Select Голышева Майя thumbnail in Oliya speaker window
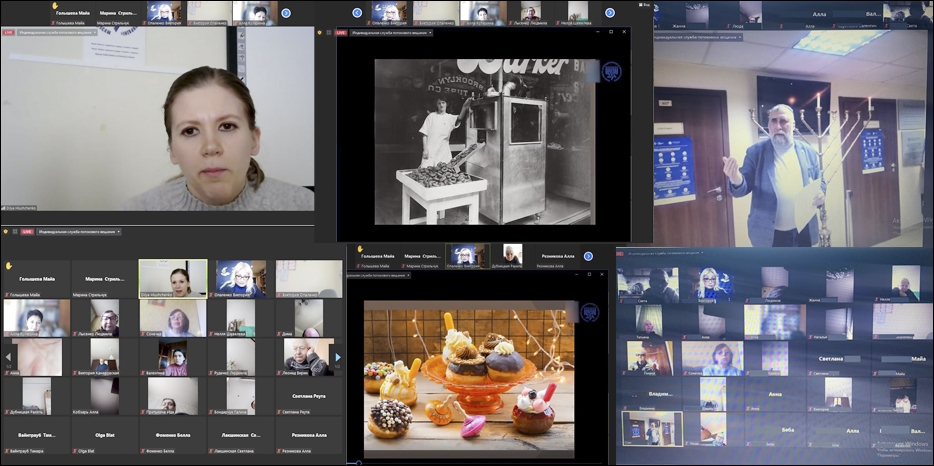Viewport: 934px width, 466px height. click(73, 13)
